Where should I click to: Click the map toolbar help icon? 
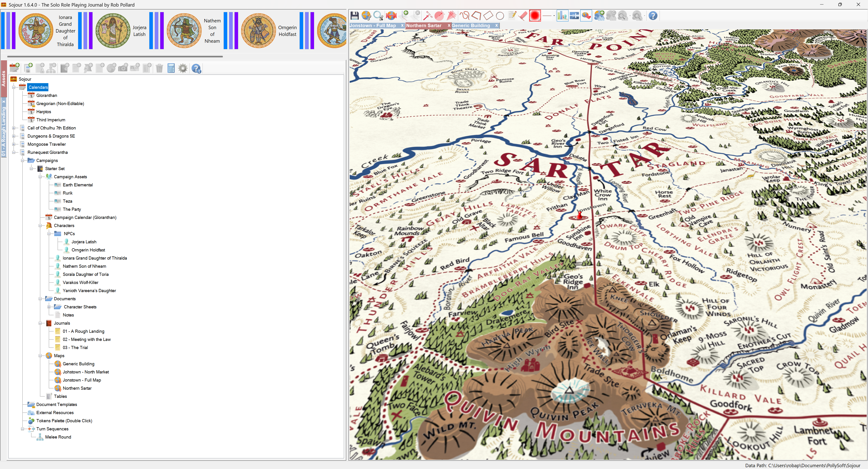point(653,16)
